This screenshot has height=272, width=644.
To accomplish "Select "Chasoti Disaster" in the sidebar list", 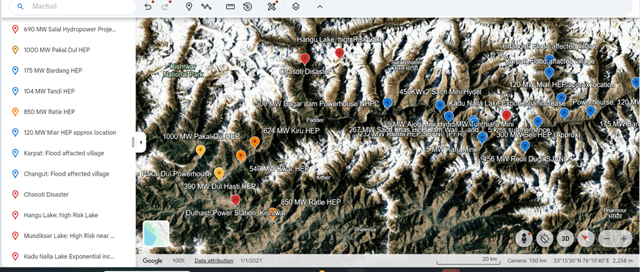I will coord(46,195).
